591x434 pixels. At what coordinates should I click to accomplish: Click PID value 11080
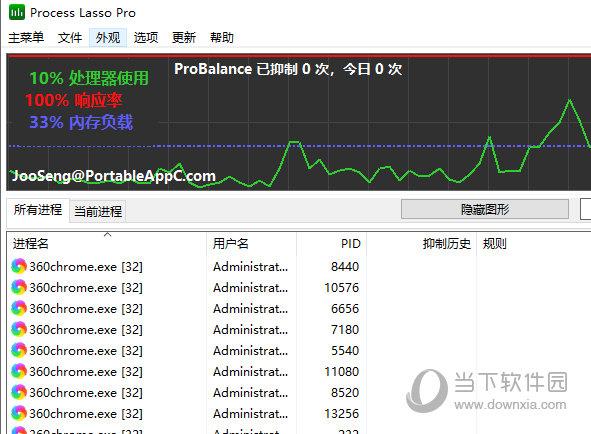coord(341,372)
